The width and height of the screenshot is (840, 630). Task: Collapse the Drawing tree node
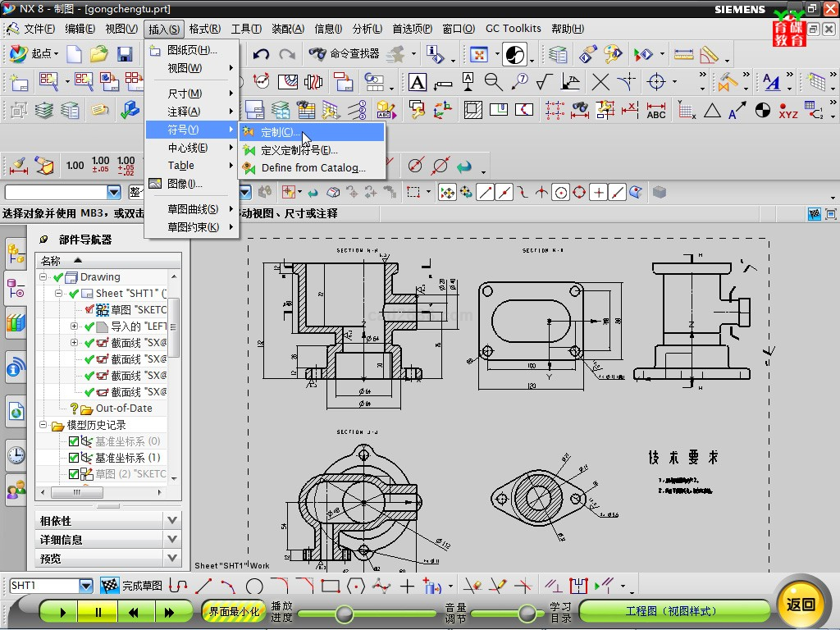pos(44,277)
